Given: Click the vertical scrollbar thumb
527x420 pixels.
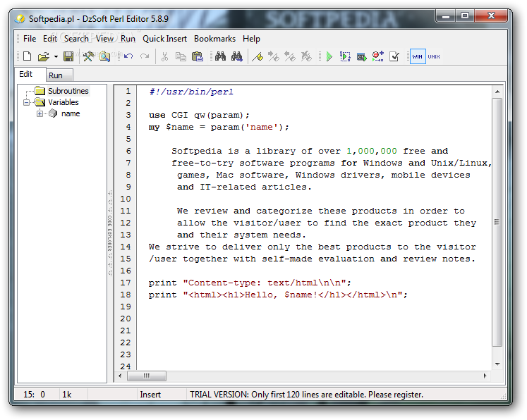Looking at the screenshot, I should tap(497, 222).
